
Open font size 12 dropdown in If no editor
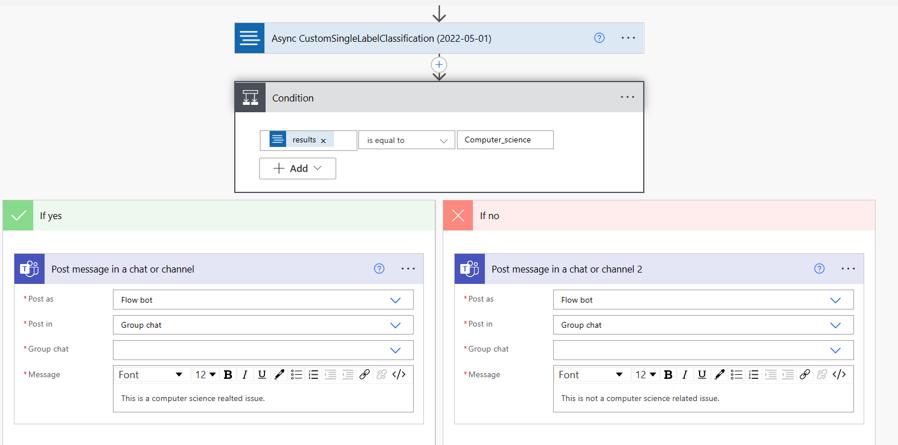coord(645,375)
